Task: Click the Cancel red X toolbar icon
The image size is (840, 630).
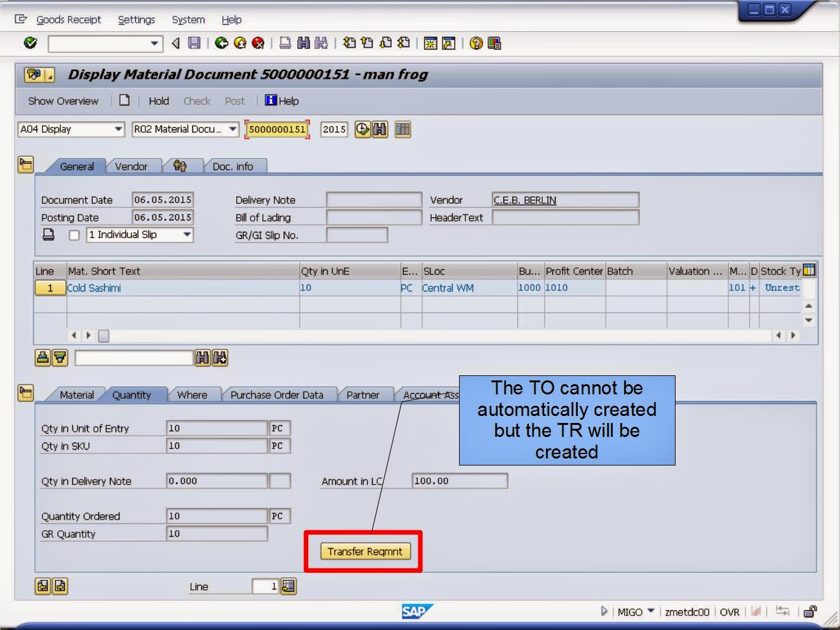Action: [x=258, y=43]
